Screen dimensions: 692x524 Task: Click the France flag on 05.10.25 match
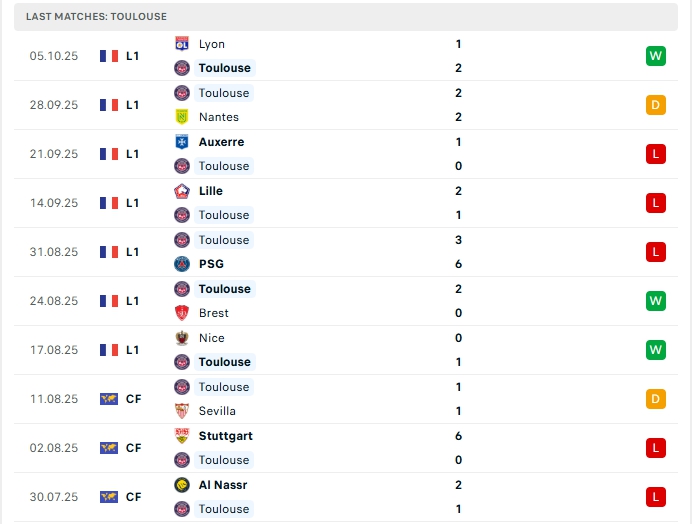[x=109, y=56]
